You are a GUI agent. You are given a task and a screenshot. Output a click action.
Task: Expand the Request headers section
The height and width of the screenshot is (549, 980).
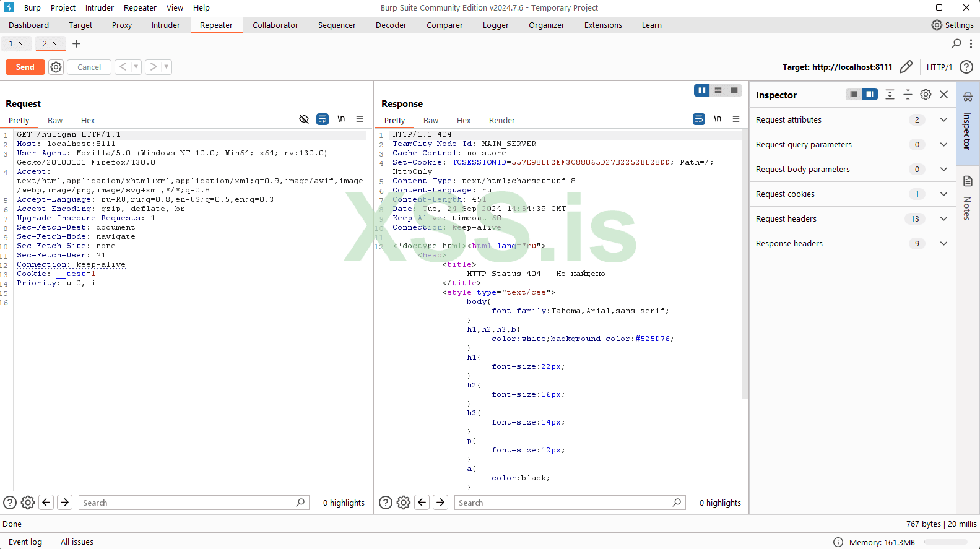(943, 219)
